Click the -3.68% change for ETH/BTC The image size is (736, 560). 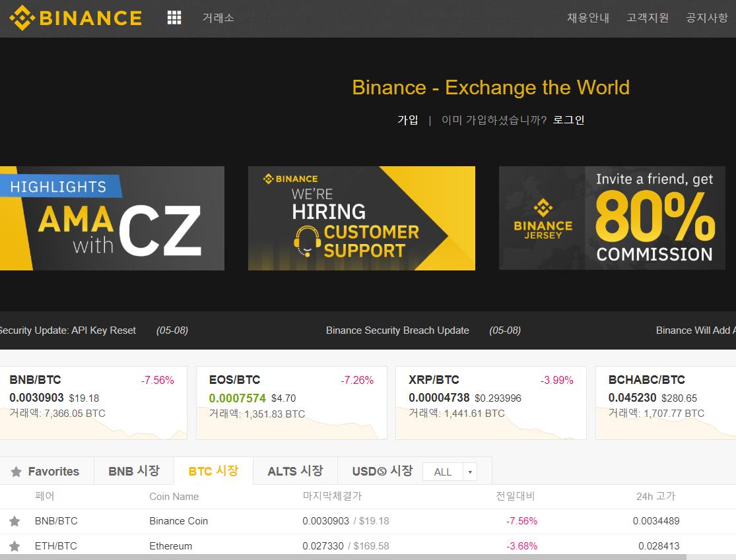pos(522,546)
